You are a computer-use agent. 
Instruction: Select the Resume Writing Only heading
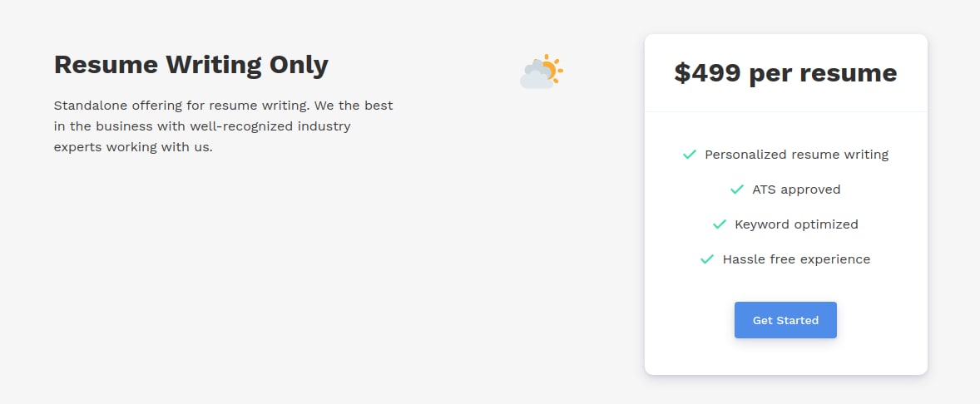(191, 65)
